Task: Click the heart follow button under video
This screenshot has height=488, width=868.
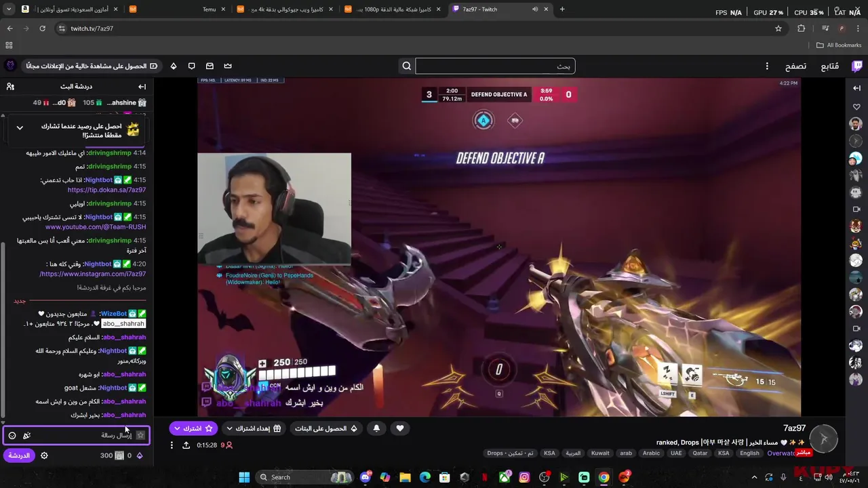Action: (400, 428)
